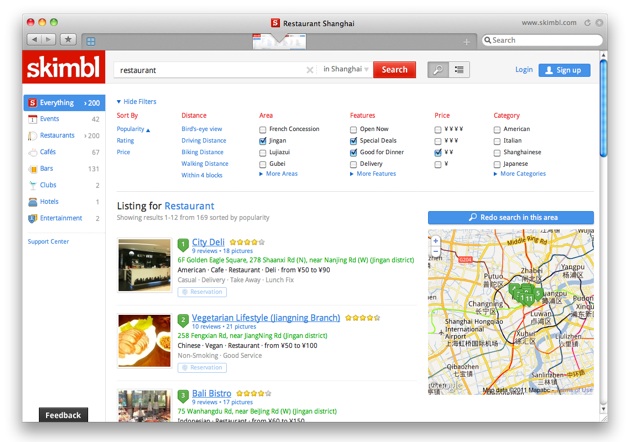Click the bookmark star button
This screenshot has height=442, width=630.
pyautogui.click(x=68, y=39)
